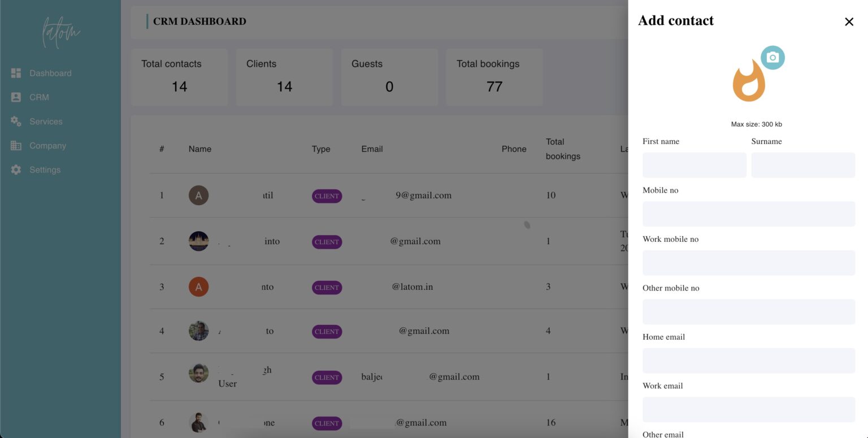868x438 pixels.
Task: Open Settings from the sidebar menu
Action: coord(45,170)
